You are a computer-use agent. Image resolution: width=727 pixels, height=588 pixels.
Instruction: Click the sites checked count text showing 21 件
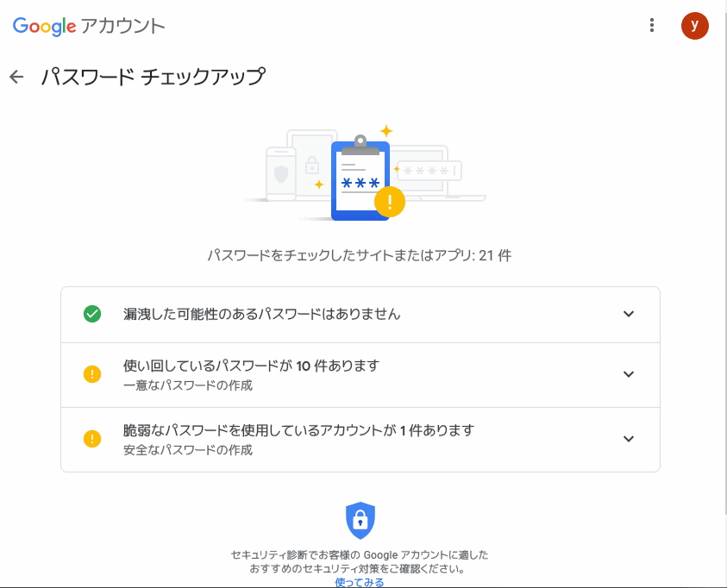point(360,254)
